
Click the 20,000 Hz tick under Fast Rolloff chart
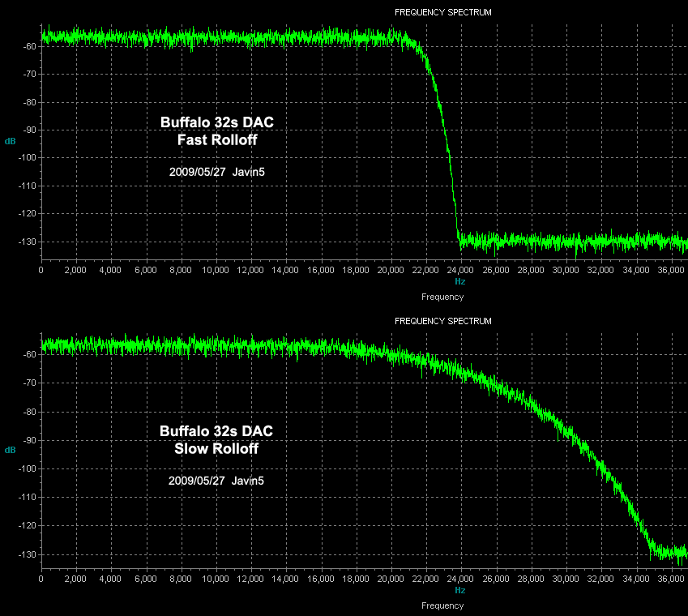click(391, 270)
